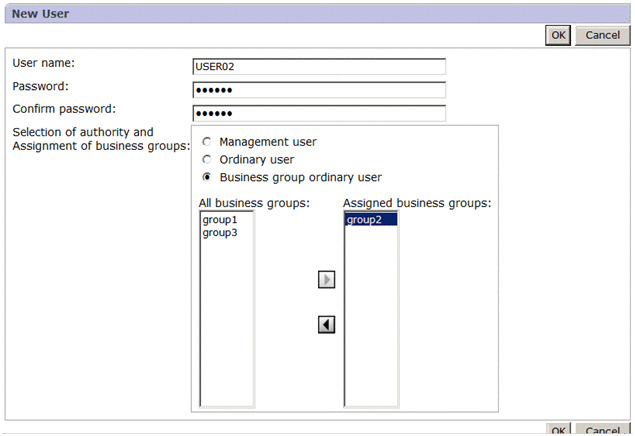
Task: Focus the User name text field
Action: (x=318, y=67)
